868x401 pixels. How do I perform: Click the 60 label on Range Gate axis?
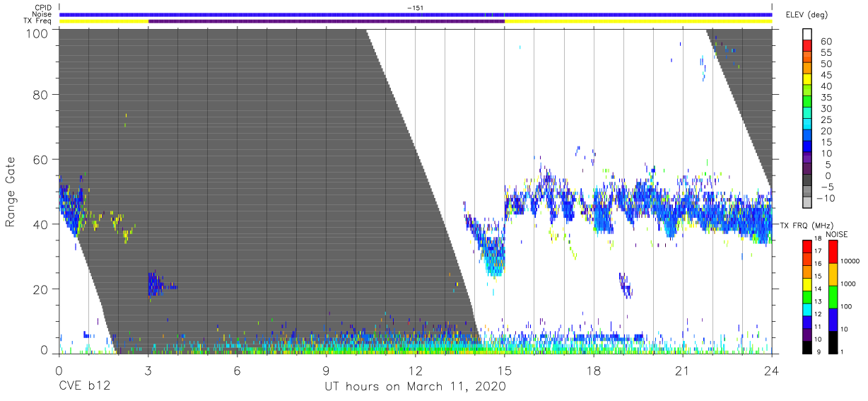coord(40,160)
